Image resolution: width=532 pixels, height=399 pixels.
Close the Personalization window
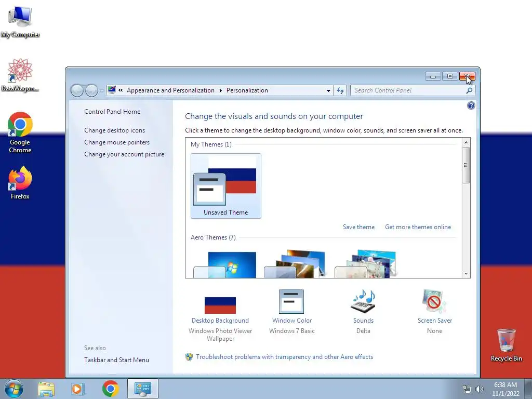pos(467,76)
